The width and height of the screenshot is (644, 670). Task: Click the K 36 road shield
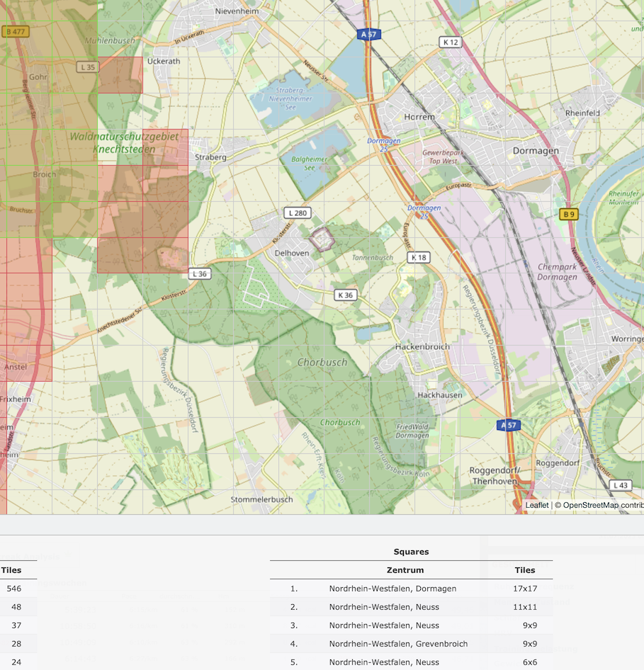pyautogui.click(x=345, y=295)
